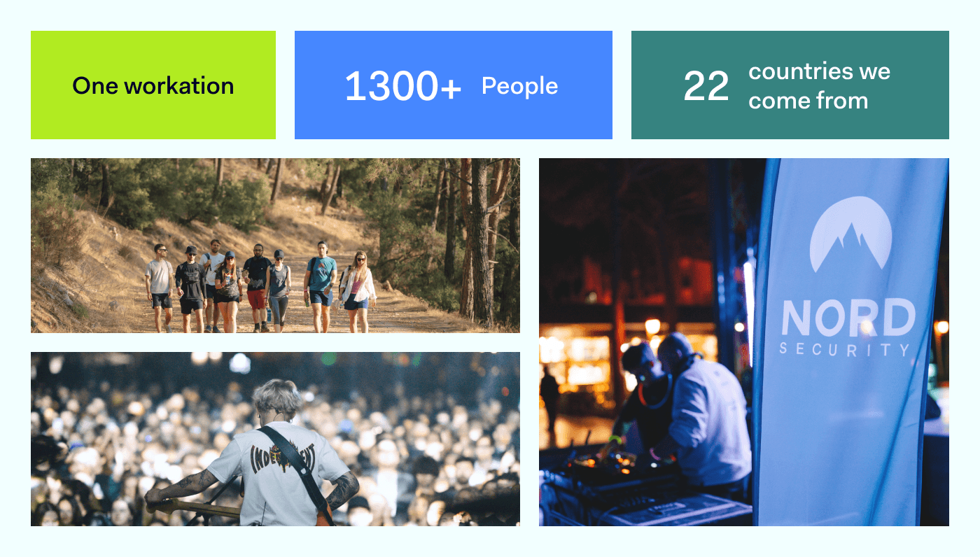Click the blue 1300+ People tile
This screenshot has width=980, height=557.
tap(454, 85)
